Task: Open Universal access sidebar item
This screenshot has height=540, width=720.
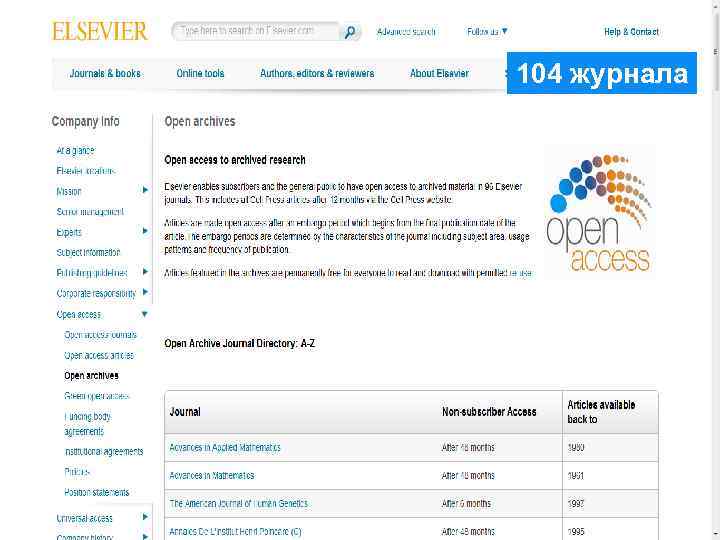Action: pyautogui.click(x=84, y=518)
